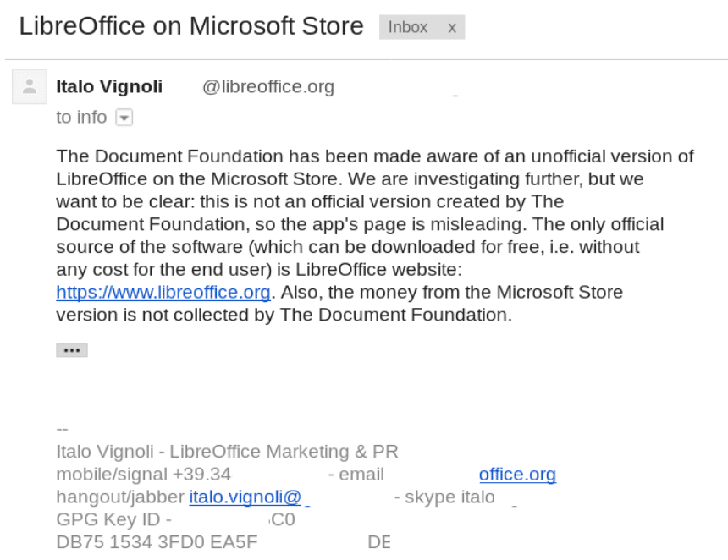Screen dimensions: 728x560
Task: Open the office.org email link in signature
Action: coord(517,475)
